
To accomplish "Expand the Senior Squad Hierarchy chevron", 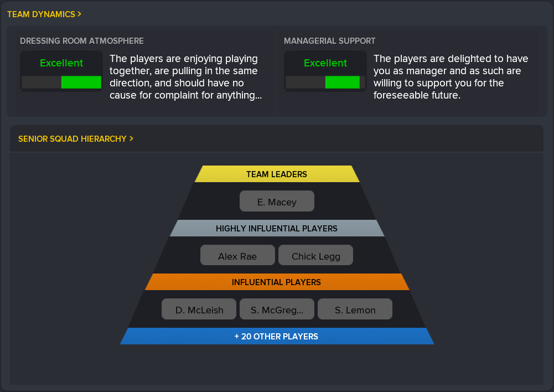I will click(131, 139).
